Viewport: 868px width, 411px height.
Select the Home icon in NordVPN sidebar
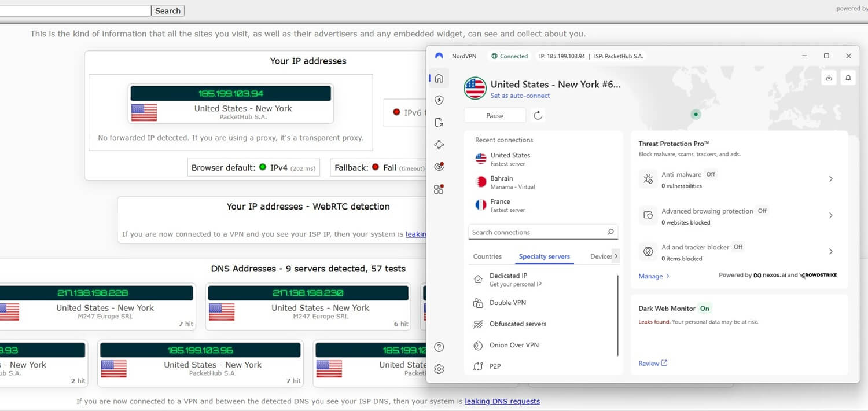coord(439,78)
